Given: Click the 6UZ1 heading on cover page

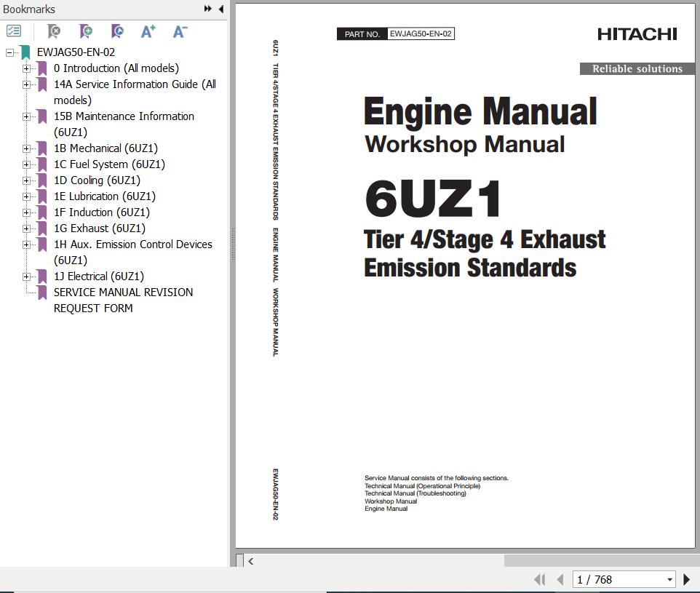Looking at the screenshot, I should point(432,198).
